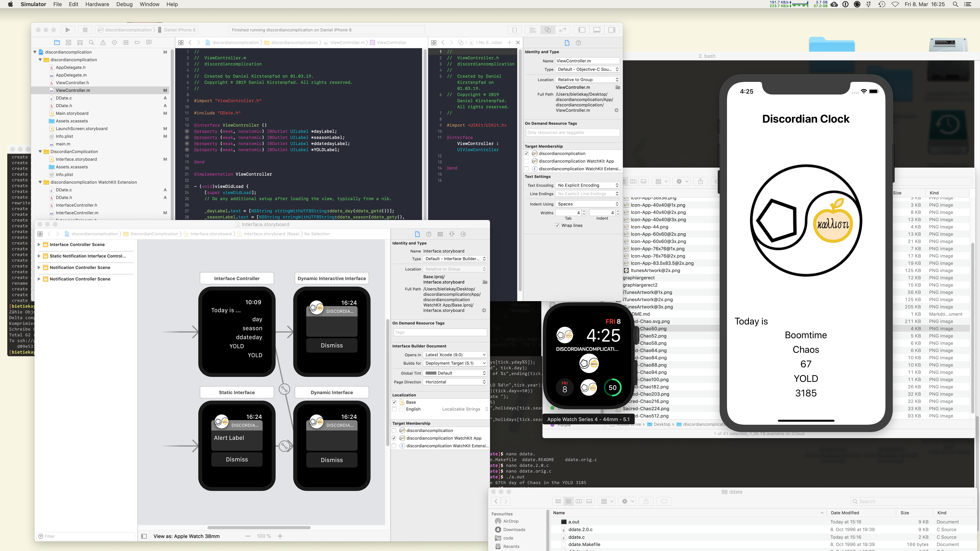
Task: Open Text Encoding dropdown No Explicit Encoding
Action: (587, 185)
